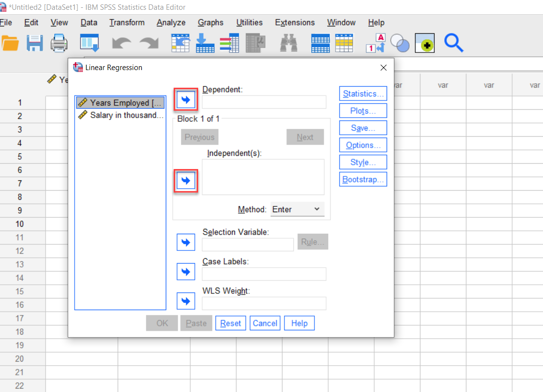Screen dimensions: 543x392
Task: Print using the printer icon
Action: click(59, 43)
